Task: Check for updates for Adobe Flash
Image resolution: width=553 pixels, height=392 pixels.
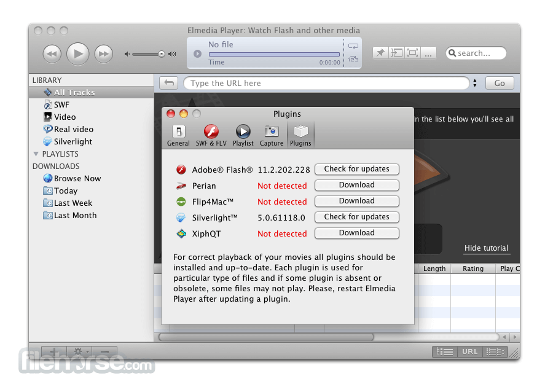Action: pyautogui.click(x=357, y=169)
